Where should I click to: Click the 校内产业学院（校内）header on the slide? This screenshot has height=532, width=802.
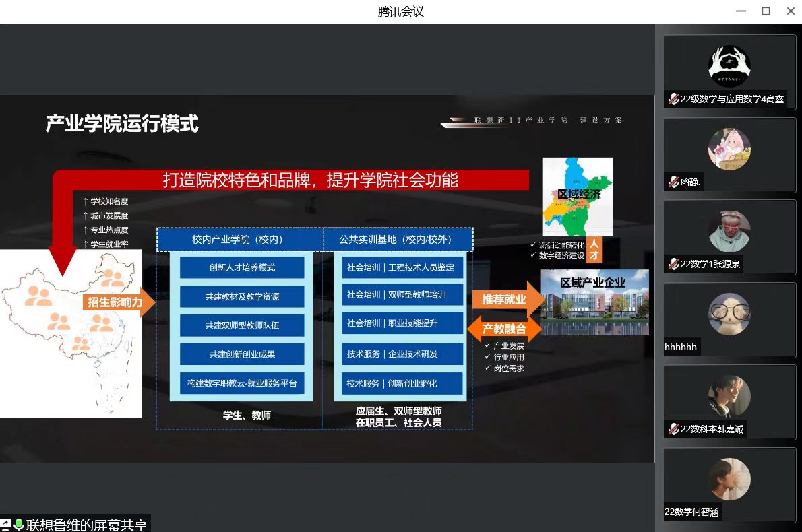pyautogui.click(x=237, y=240)
